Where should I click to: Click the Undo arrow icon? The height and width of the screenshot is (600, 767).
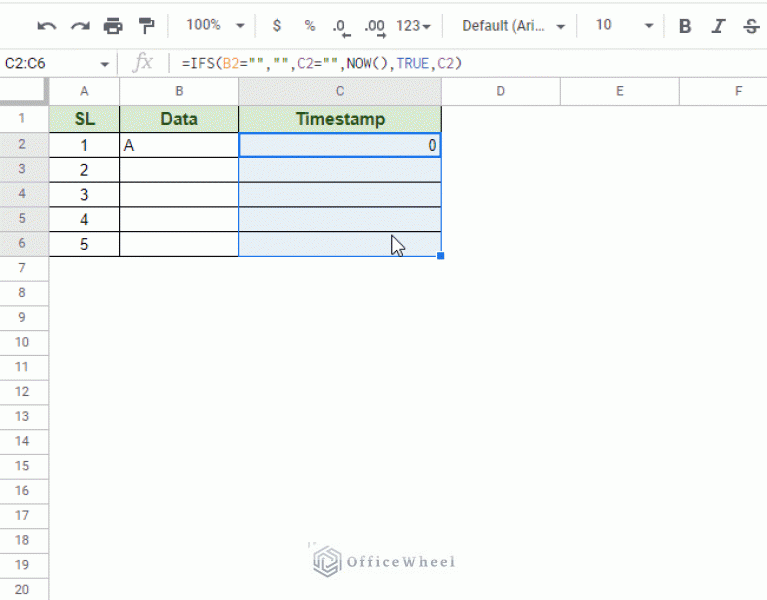coord(47,26)
